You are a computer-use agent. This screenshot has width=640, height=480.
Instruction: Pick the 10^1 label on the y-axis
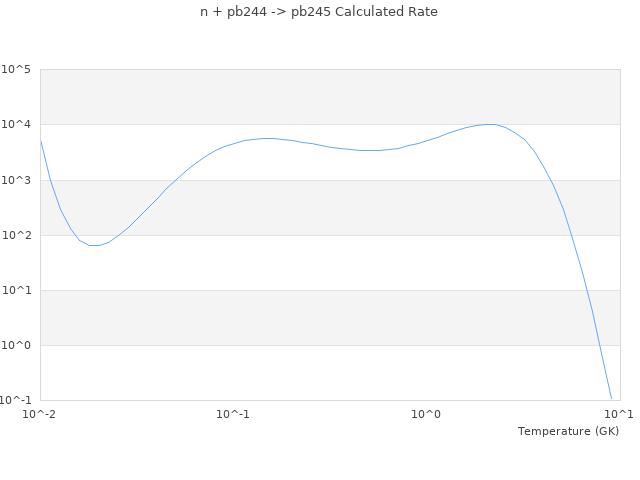pyautogui.click(x=16, y=290)
